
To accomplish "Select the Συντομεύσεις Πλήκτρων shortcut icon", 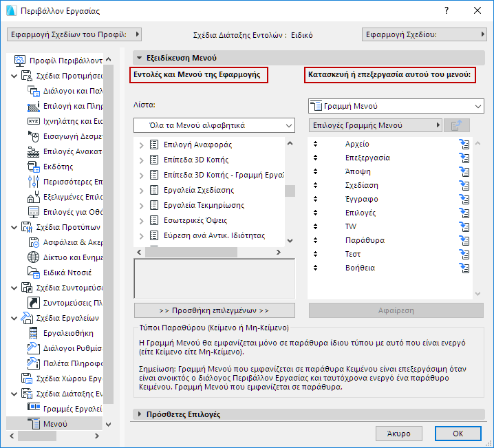I will [34, 303].
